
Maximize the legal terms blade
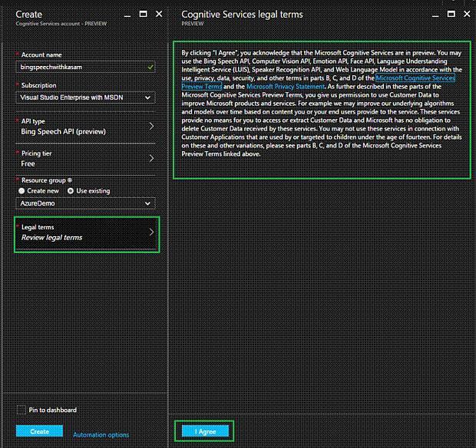pyautogui.click(x=451, y=14)
